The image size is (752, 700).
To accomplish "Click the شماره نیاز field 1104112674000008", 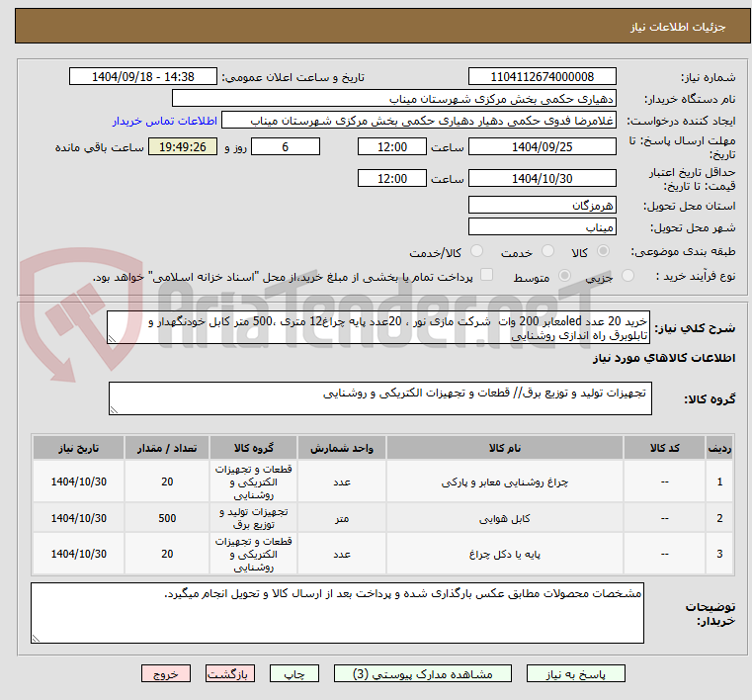I will (542, 77).
